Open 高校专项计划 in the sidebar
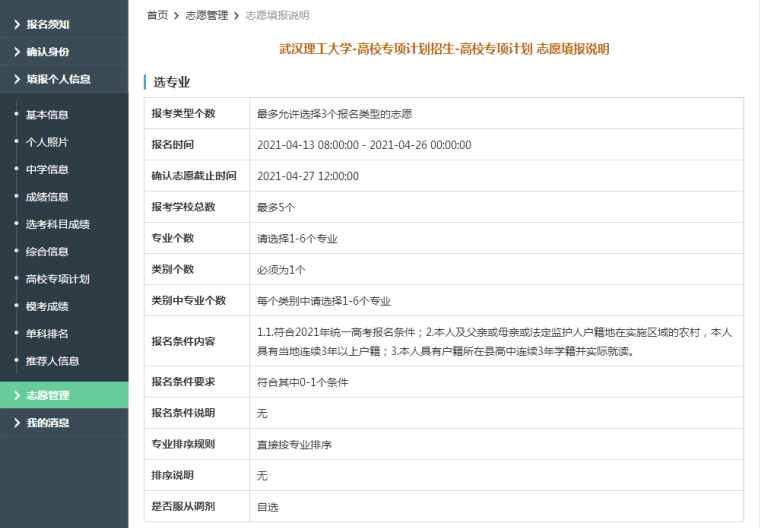 pos(58,279)
